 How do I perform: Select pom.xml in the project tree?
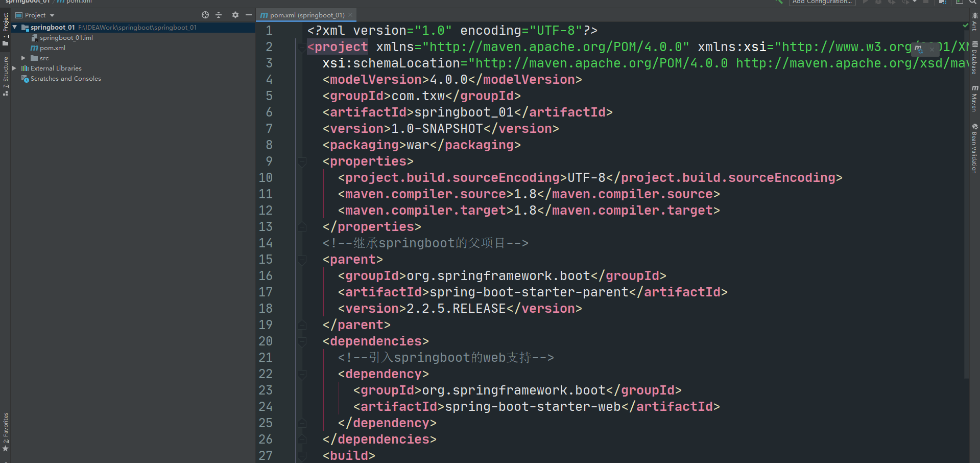[48, 48]
